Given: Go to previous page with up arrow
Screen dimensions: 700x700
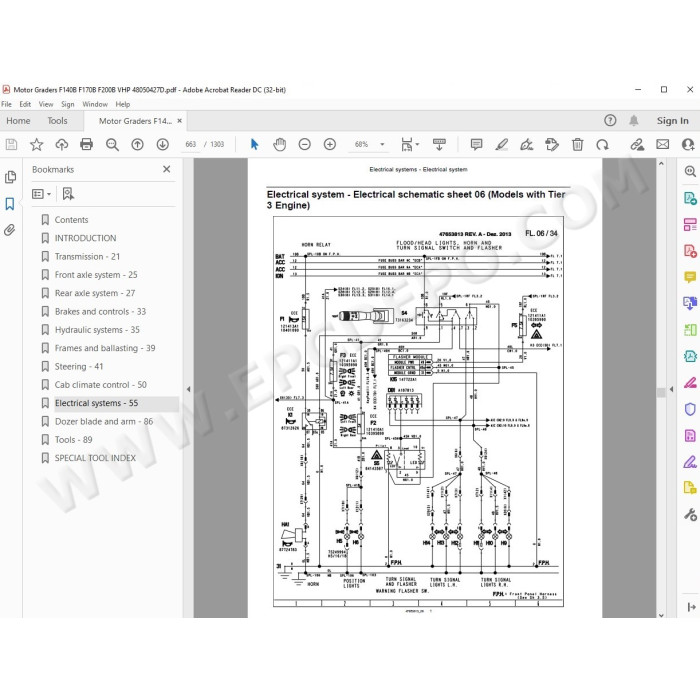Looking at the screenshot, I should tap(138, 144).
